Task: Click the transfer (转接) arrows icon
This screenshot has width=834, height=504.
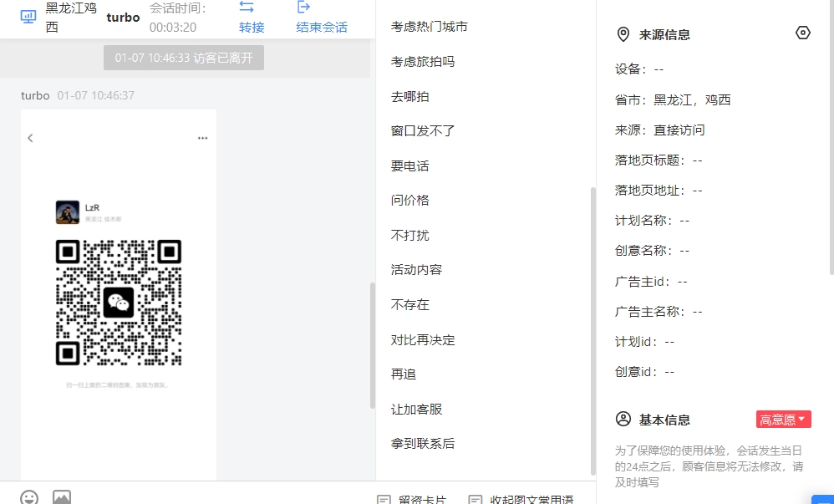Action: click(247, 7)
